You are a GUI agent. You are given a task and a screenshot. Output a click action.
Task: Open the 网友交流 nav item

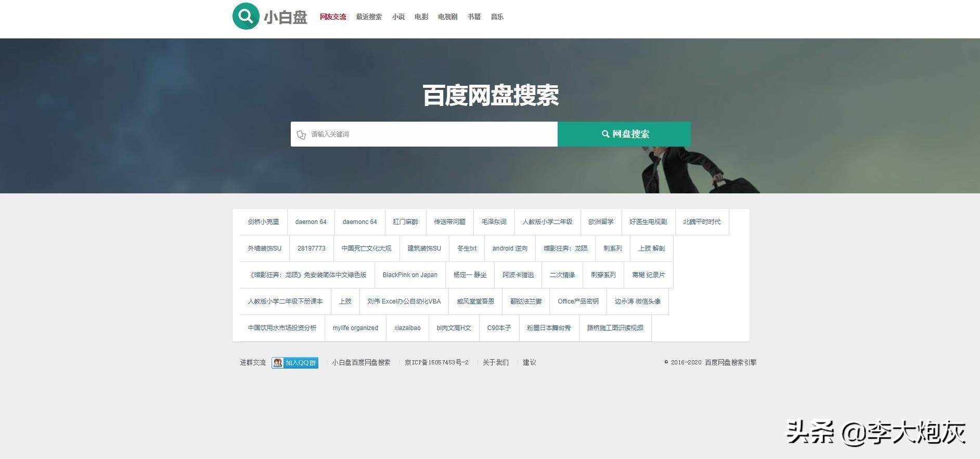333,17
